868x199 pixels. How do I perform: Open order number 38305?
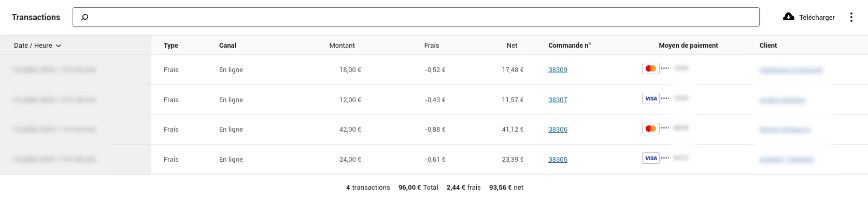558,160
